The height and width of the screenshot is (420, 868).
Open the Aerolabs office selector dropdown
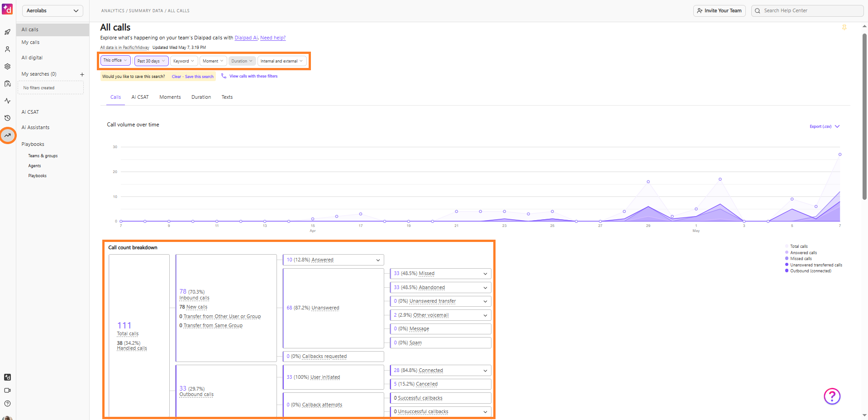point(52,11)
